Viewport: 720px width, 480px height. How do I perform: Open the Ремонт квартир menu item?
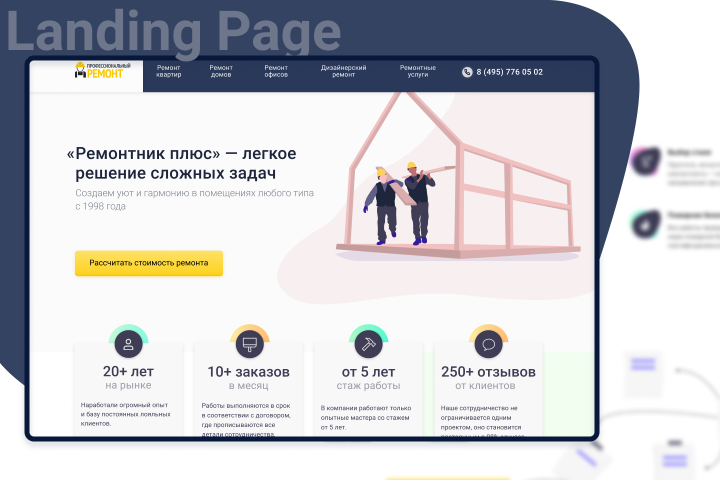tap(169, 71)
